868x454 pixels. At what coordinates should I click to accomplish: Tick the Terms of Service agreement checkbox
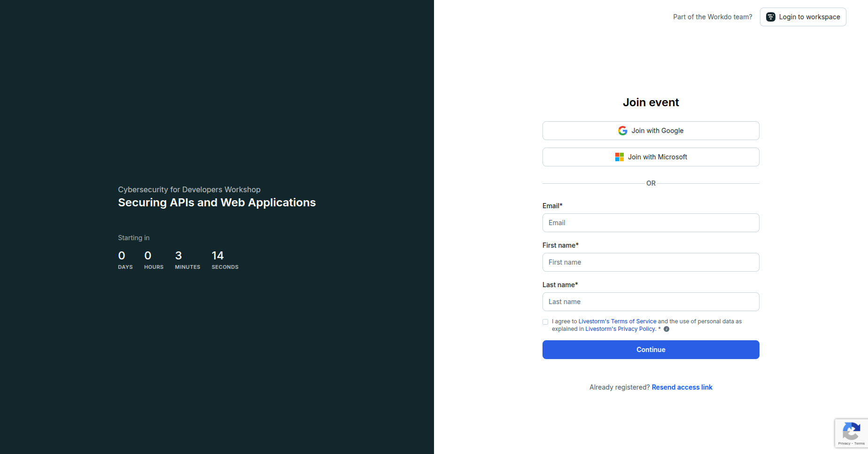(x=545, y=322)
